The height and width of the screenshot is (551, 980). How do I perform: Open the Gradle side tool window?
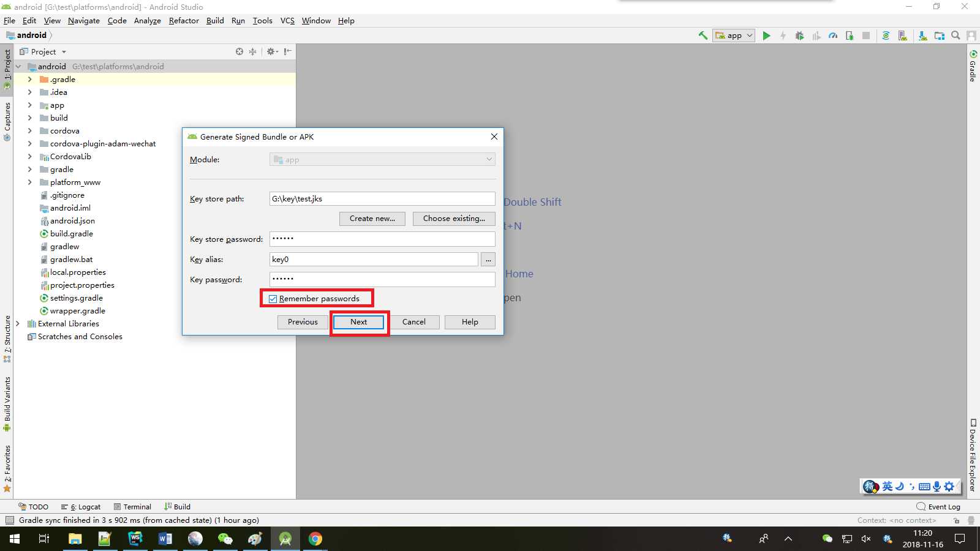coord(973,67)
